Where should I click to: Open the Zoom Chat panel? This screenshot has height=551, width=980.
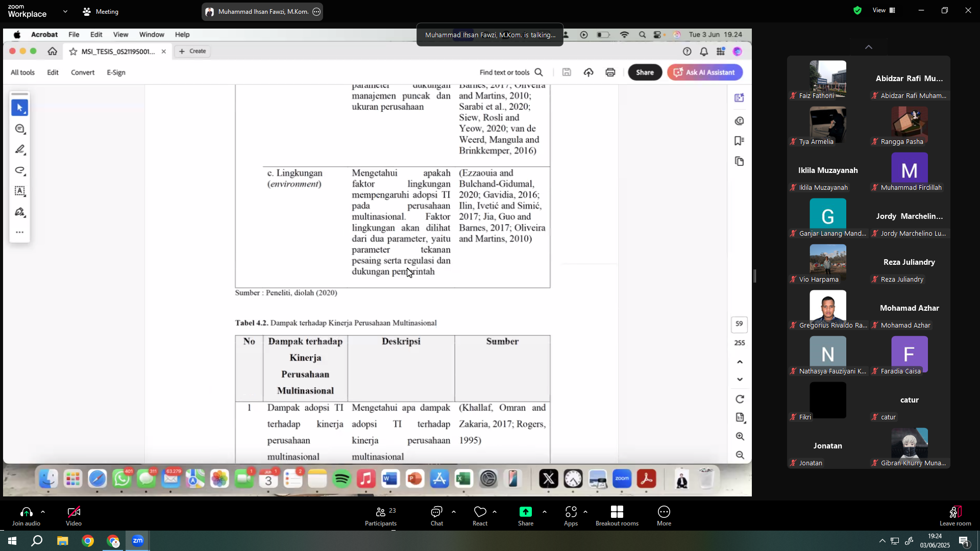coord(436,516)
